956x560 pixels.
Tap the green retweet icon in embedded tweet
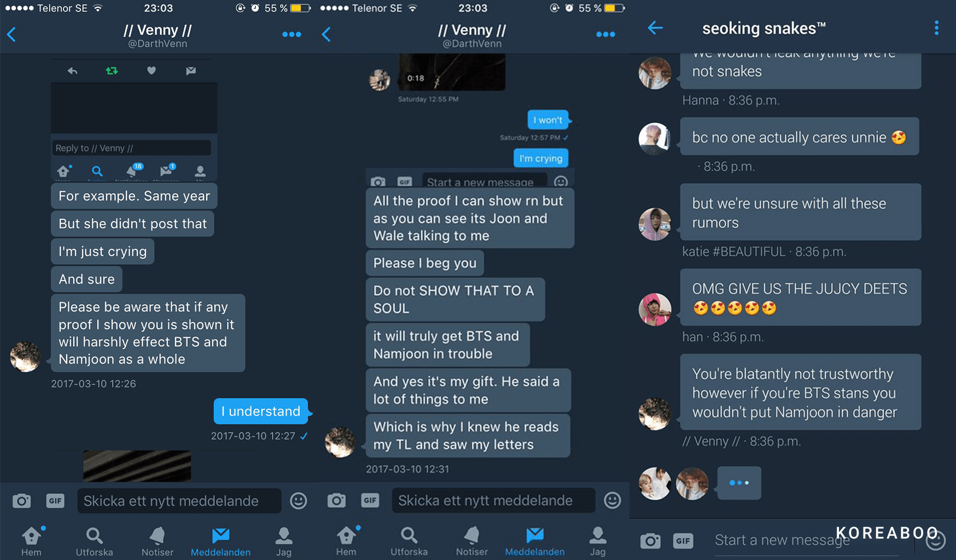pos(112,71)
